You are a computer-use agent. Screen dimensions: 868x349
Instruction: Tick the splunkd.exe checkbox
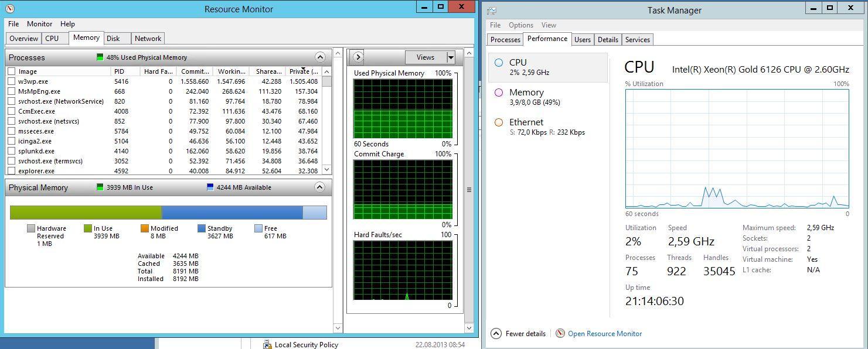tap(11, 151)
